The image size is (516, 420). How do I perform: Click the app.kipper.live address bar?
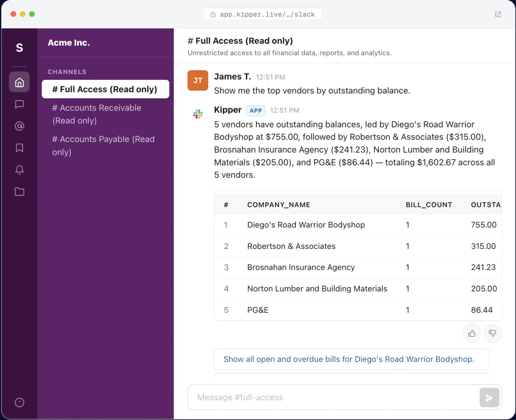pyautogui.click(x=262, y=14)
